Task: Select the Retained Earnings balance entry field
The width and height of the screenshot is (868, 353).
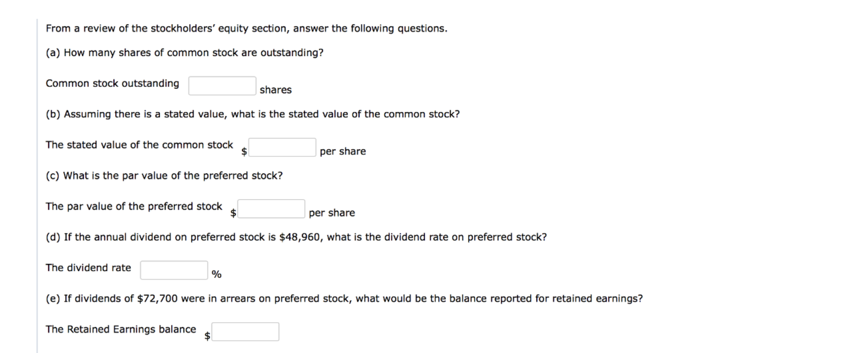Action: [245, 331]
